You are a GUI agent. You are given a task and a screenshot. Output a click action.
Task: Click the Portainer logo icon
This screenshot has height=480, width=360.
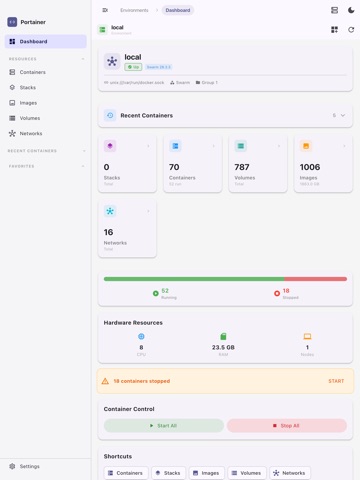click(12, 22)
